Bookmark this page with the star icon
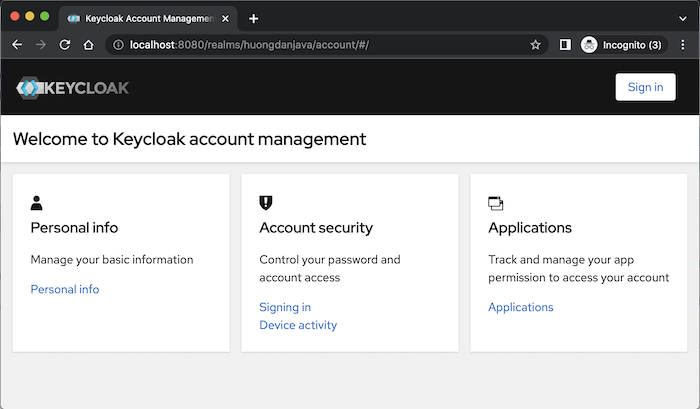 [535, 45]
